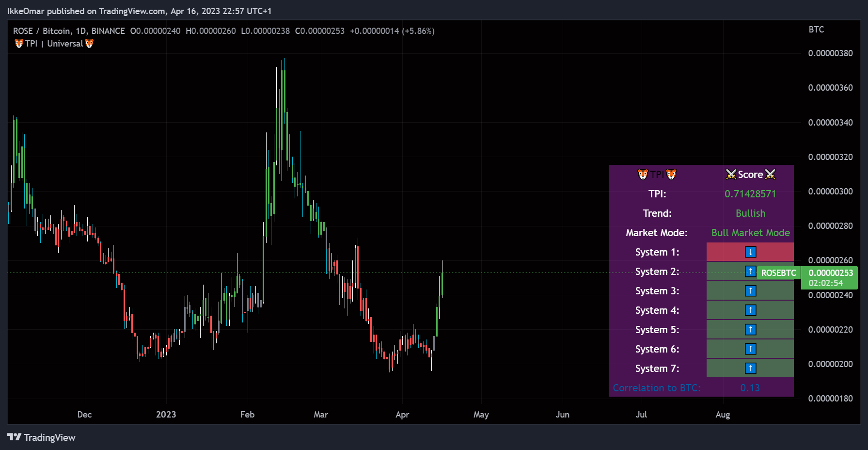Click the 'System 7:' label
Viewport: 868px width, 450px height.
[657, 369]
